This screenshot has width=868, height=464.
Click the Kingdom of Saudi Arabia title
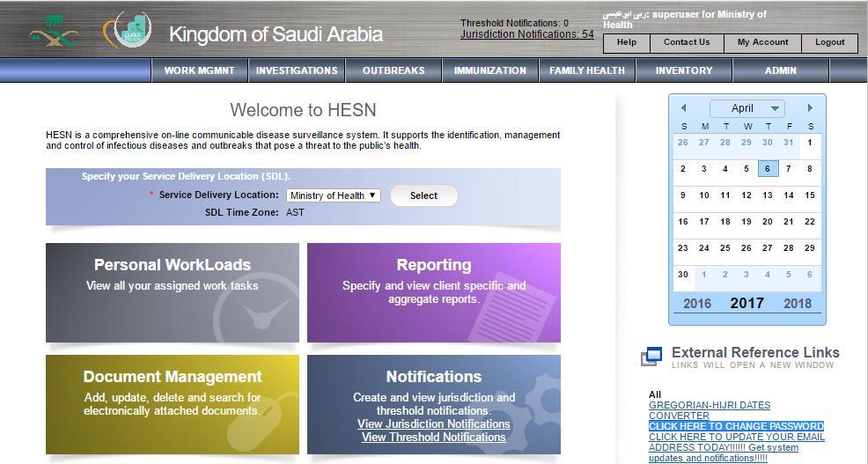[276, 34]
